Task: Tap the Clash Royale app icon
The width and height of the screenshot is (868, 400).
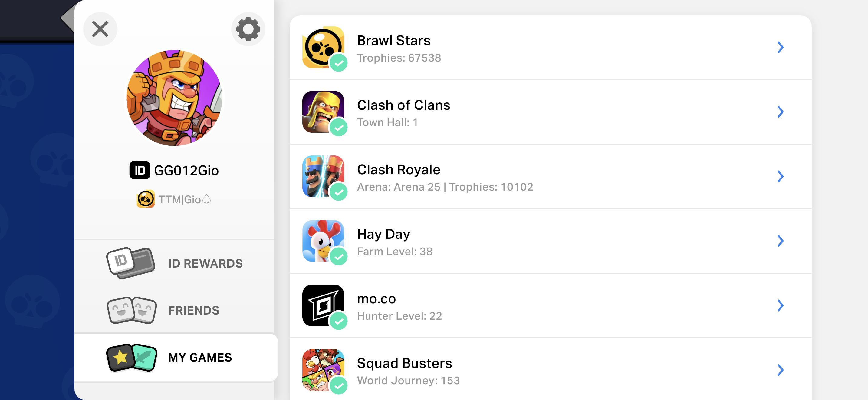Action: pos(323,176)
